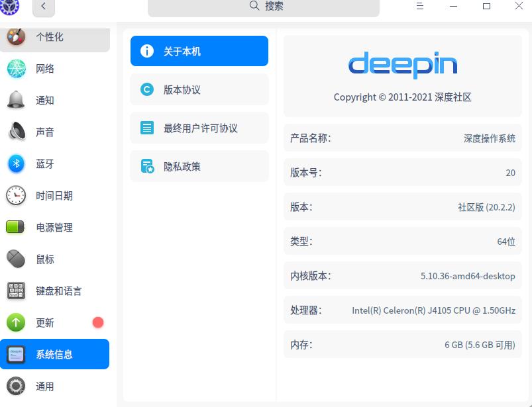Select the 关于本机 page
This screenshot has height=407, width=532.
point(199,51)
